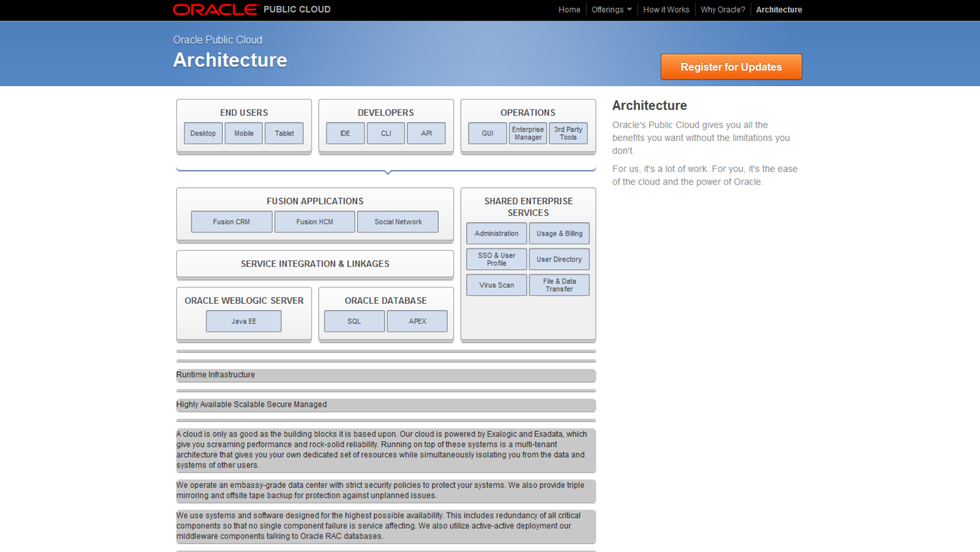
Task: Open the How it Works page
Action: click(666, 10)
